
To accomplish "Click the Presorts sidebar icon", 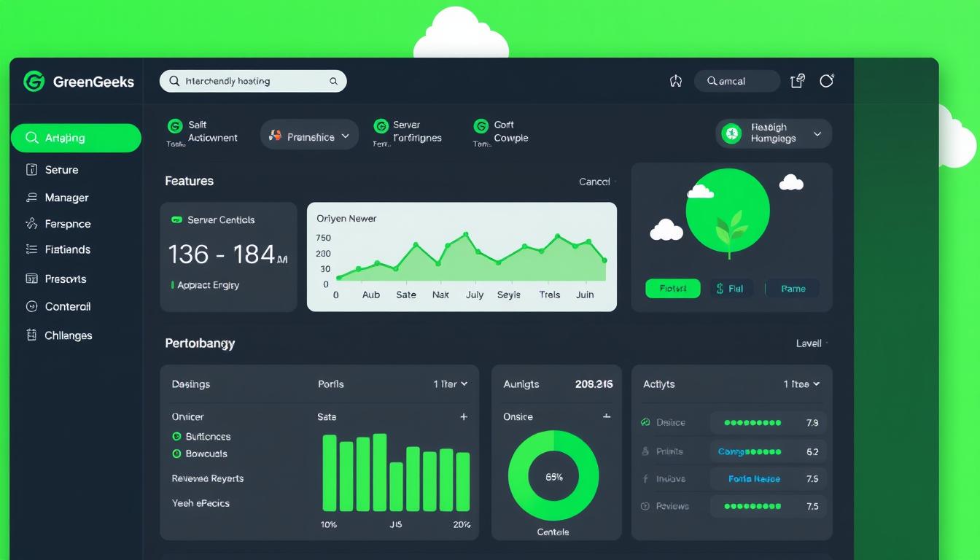I will 31,279.
